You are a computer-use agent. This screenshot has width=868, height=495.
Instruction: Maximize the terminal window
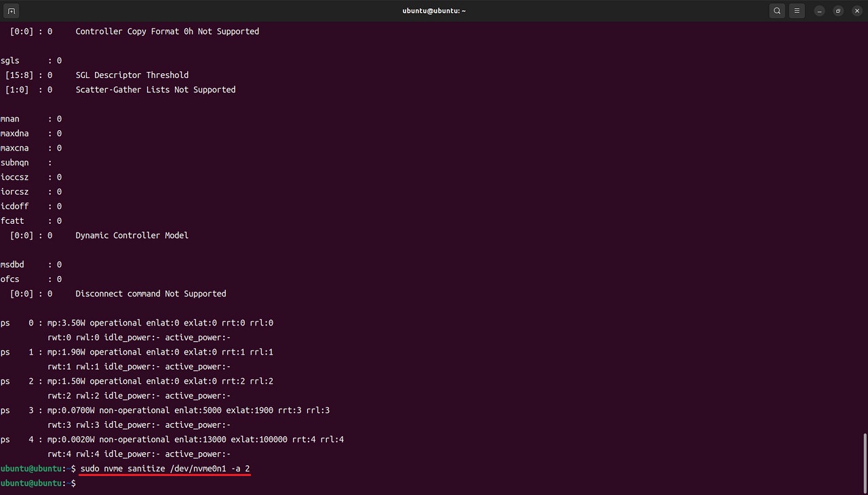pyautogui.click(x=838, y=11)
